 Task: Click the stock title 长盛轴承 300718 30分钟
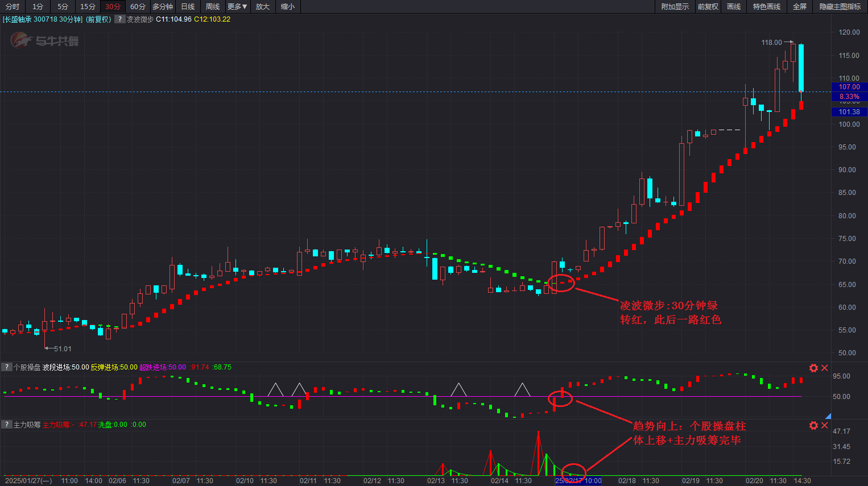coord(43,19)
